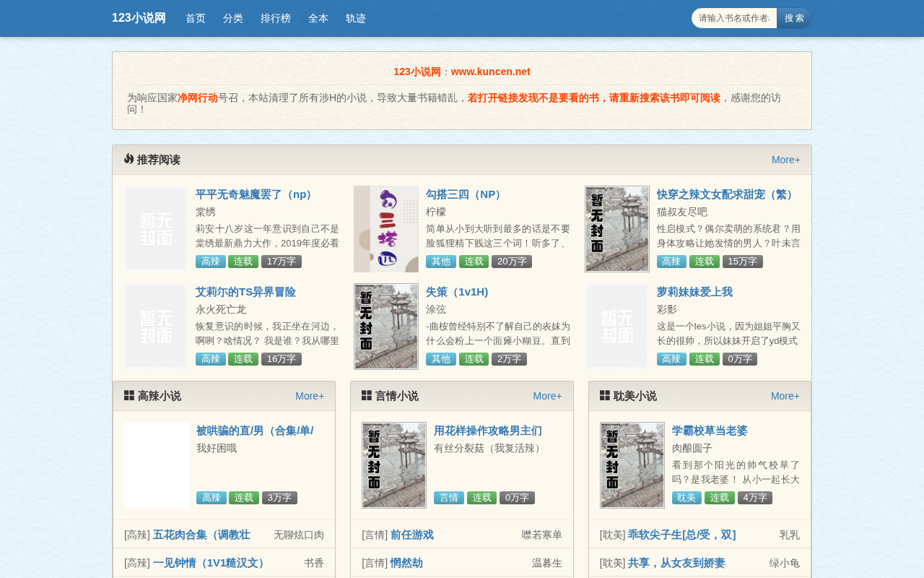Screen dimensions: 924x578
Task: Select the 全本 navigation item
Action: pyautogui.click(x=318, y=18)
